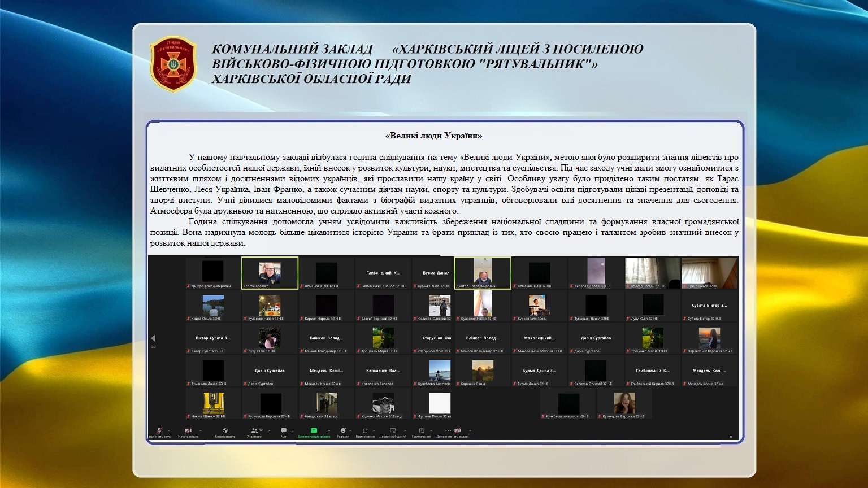The image size is (868, 488).
Task: Expand audio options arrow beside Включить звук
Action: point(170,430)
